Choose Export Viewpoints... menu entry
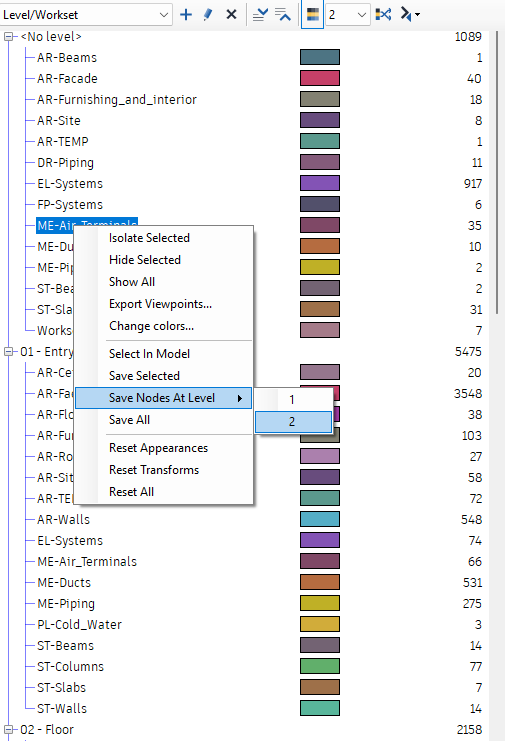Screen dimensions: 505x741 [160, 304]
